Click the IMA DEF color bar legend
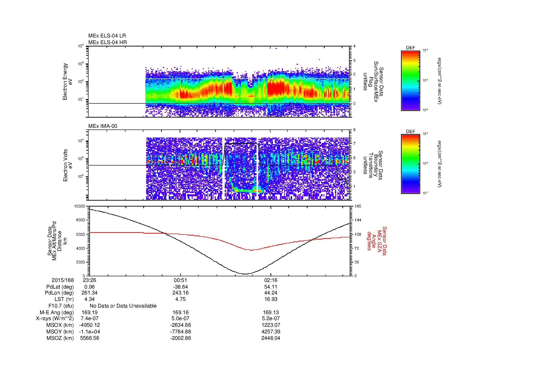 point(410,164)
